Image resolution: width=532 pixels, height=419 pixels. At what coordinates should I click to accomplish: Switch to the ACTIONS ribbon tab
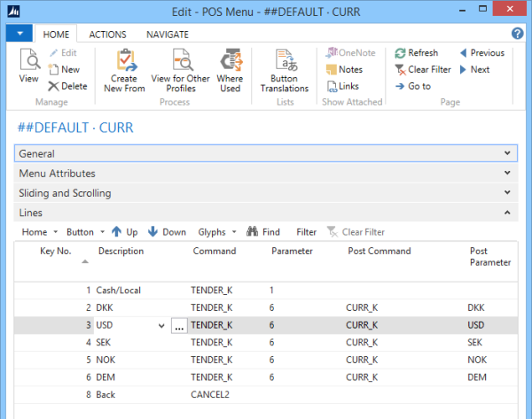106,34
